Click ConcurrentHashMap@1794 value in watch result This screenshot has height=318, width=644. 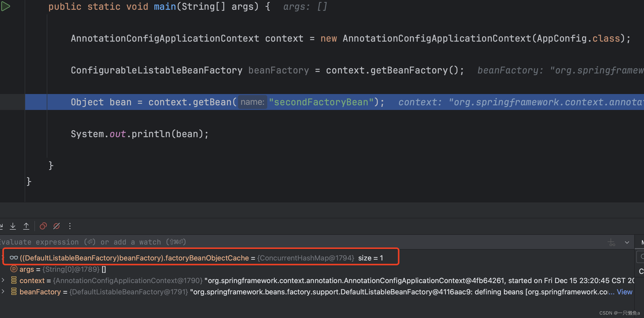(306, 258)
